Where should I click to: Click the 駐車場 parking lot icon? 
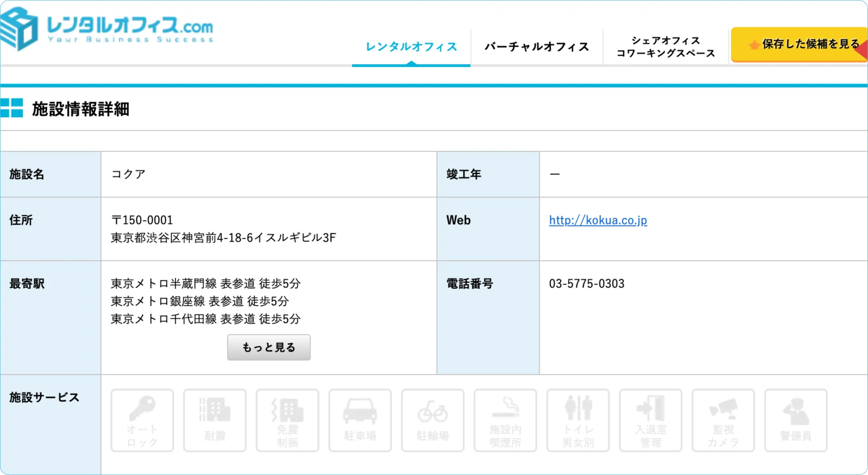360,420
